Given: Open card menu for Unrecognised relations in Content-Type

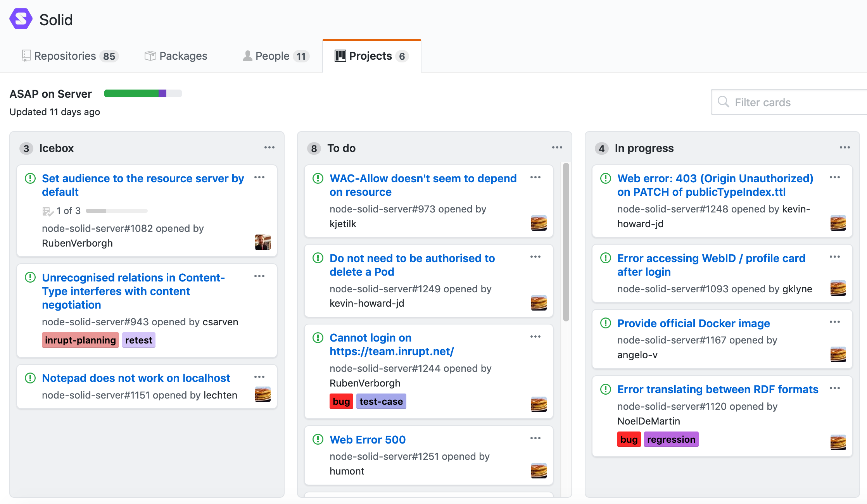Looking at the screenshot, I should click(259, 276).
